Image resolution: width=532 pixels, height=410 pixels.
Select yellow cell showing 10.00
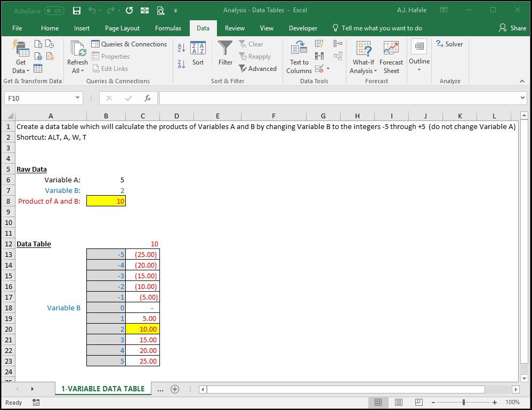142,329
